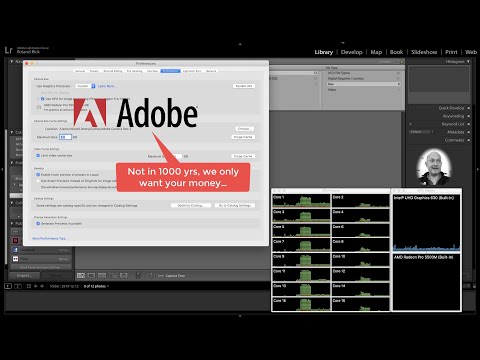
Task: Select Compare view icon in toolbar
Action: tap(102, 275)
